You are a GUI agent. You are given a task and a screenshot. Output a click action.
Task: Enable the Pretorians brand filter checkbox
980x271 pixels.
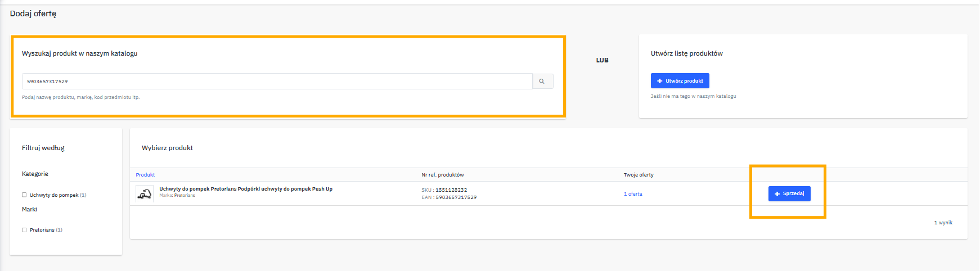point(24,230)
